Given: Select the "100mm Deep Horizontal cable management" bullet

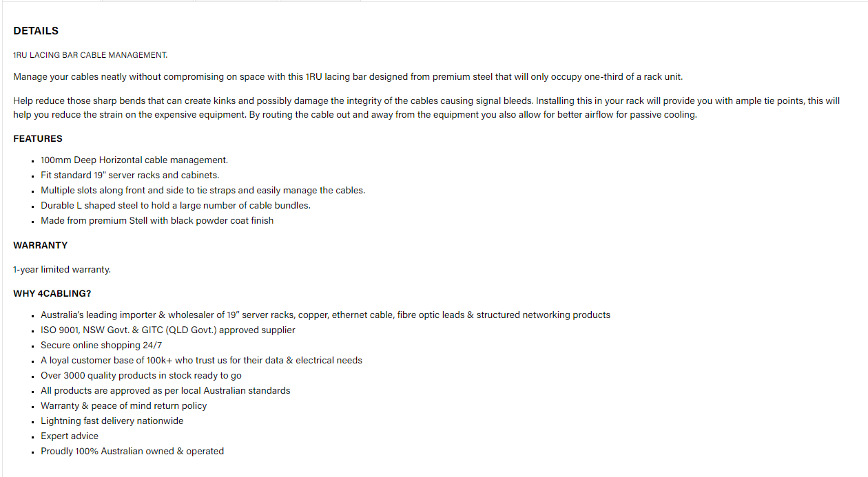Looking at the screenshot, I should [x=134, y=160].
